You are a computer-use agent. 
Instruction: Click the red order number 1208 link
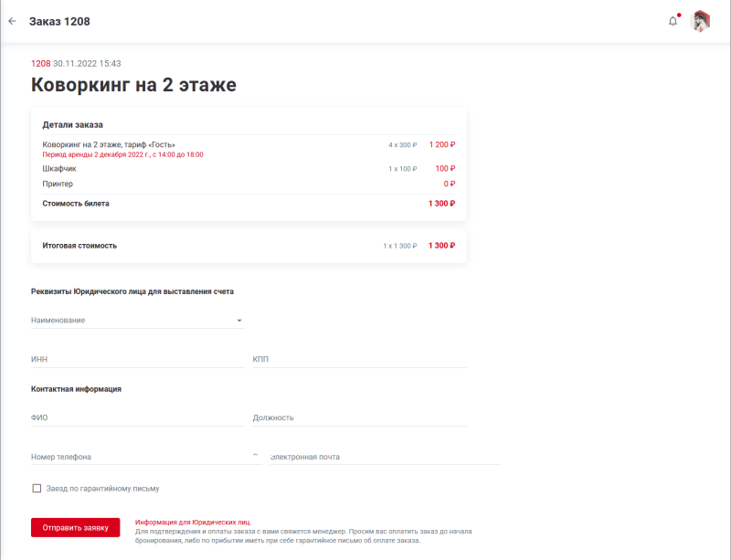[38, 64]
